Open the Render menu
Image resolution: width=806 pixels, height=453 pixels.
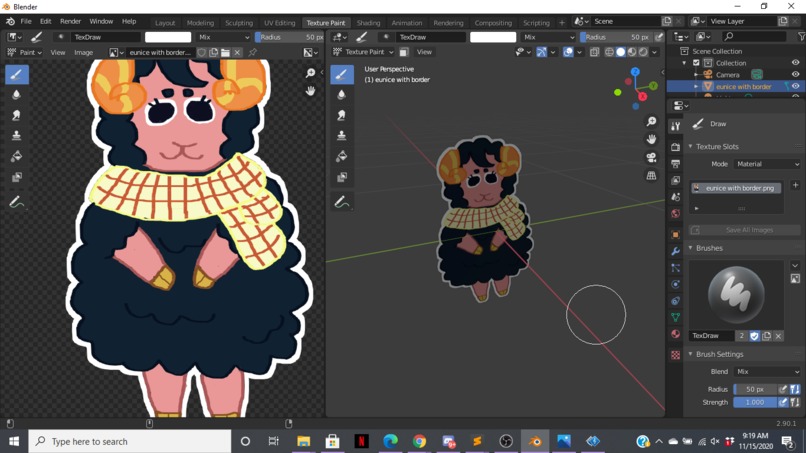point(70,22)
